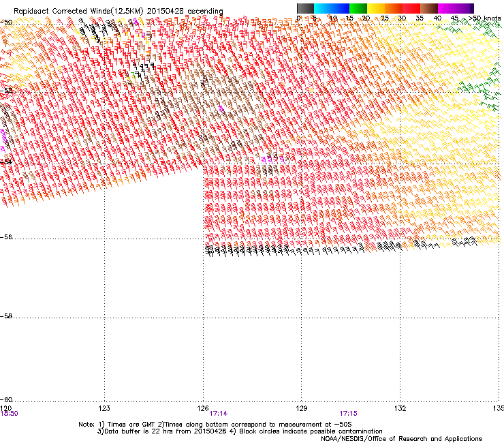Screen dimensions: 504x443
Task: Click the '132' longitude axis label
Action: point(400,408)
